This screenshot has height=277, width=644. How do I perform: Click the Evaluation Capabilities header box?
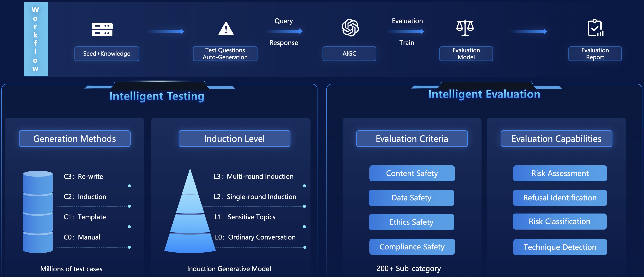(556, 139)
